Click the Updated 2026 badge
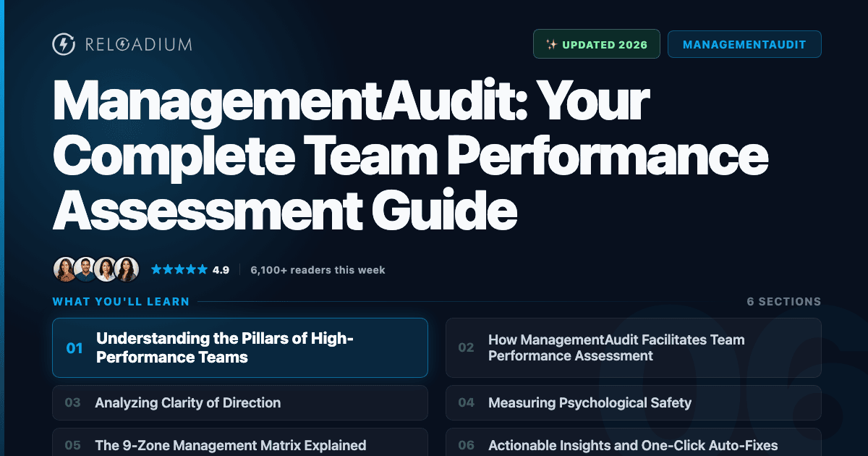This screenshot has width=868, height=456. coord(597,44)
